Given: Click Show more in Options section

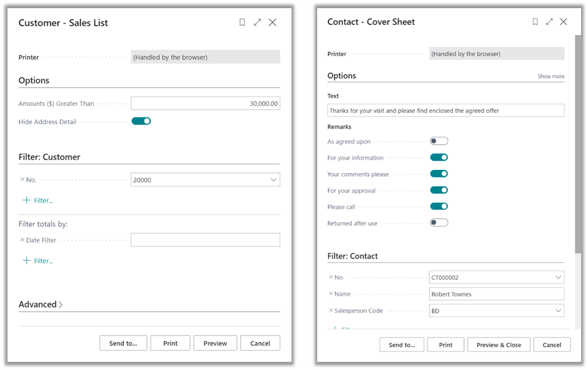Looking at the screenshot, I should pyautogui.click(x=550, y=77).
